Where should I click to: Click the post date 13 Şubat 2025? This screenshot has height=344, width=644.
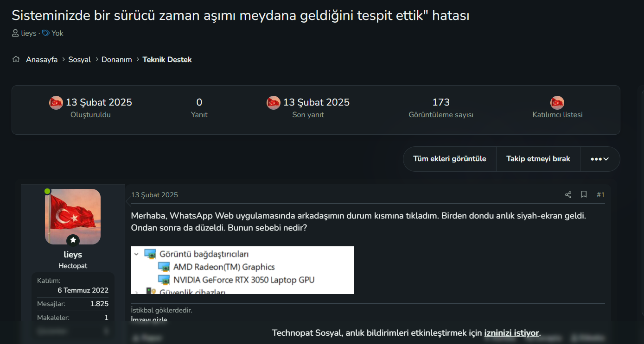(154, 195)
